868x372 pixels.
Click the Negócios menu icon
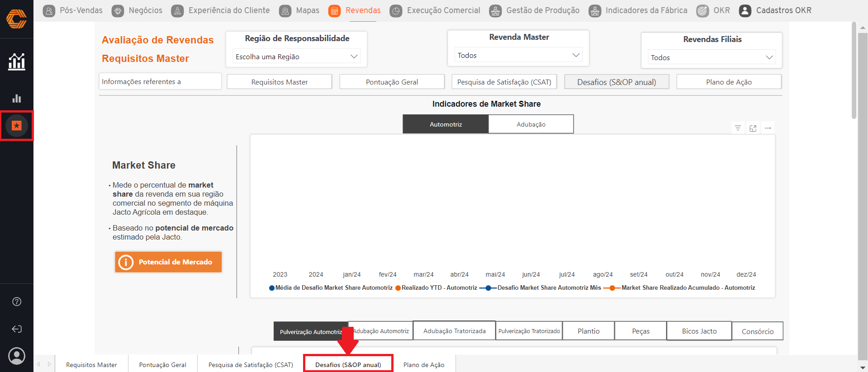pyautogui.click(x=118, y=11)
